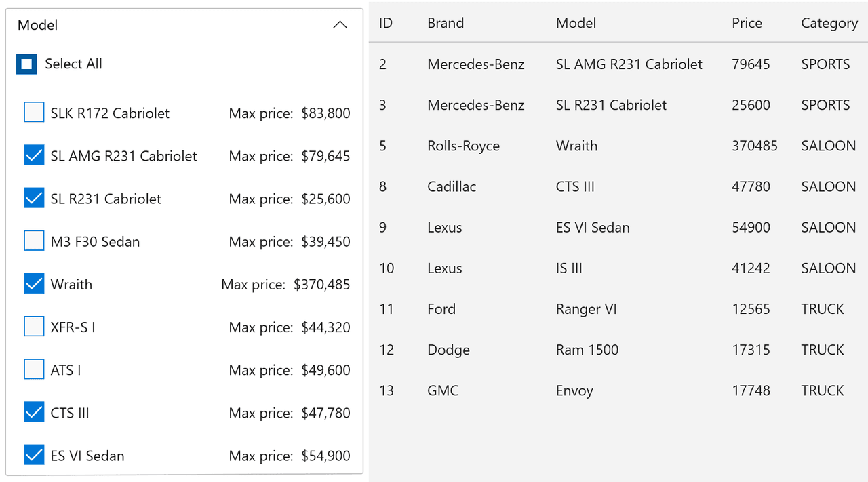Click the Model panel header title
This screenshot has width=868, height=482.
[x=38, y=25]
